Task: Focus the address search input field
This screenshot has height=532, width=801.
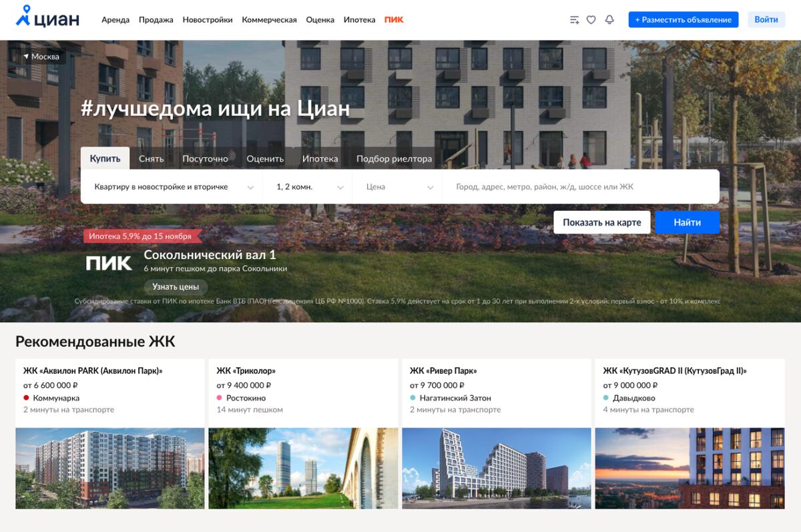Action: pos(581,187)
